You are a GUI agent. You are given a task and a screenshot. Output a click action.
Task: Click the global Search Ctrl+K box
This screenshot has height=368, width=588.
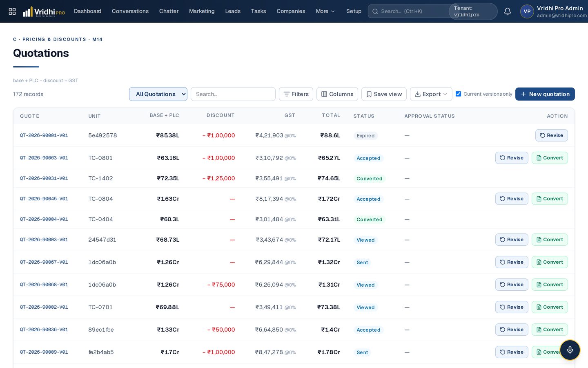pyautogui.click(x=408, y=11)
